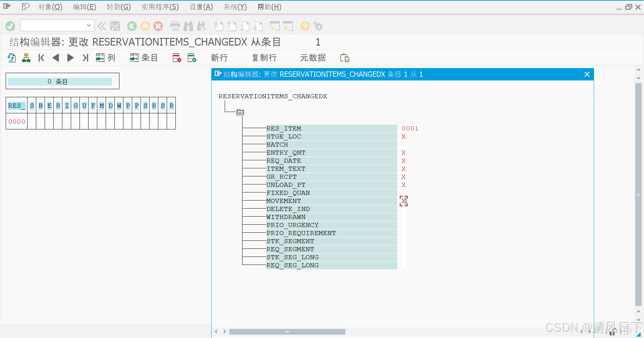Click the Find binoculars icon

coord(189,26)
